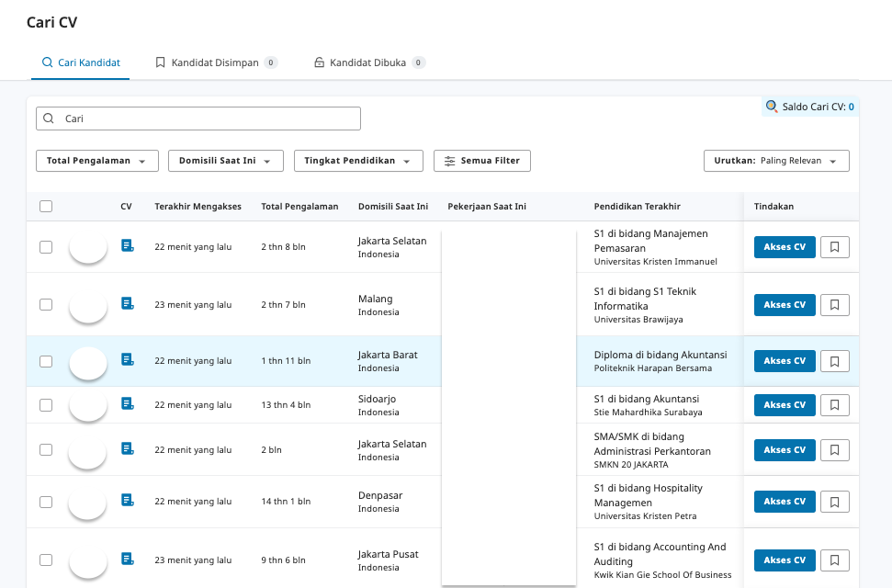
Task: Click inside the Cari search field
Action: coord(198,119)
